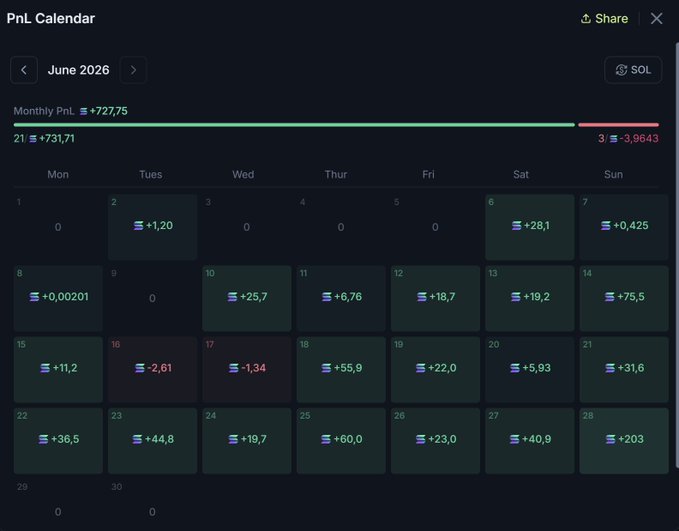Click the empty June 29 day cell
The height and width of the screenshot is (531, 679).
click(x=58, y=505)
